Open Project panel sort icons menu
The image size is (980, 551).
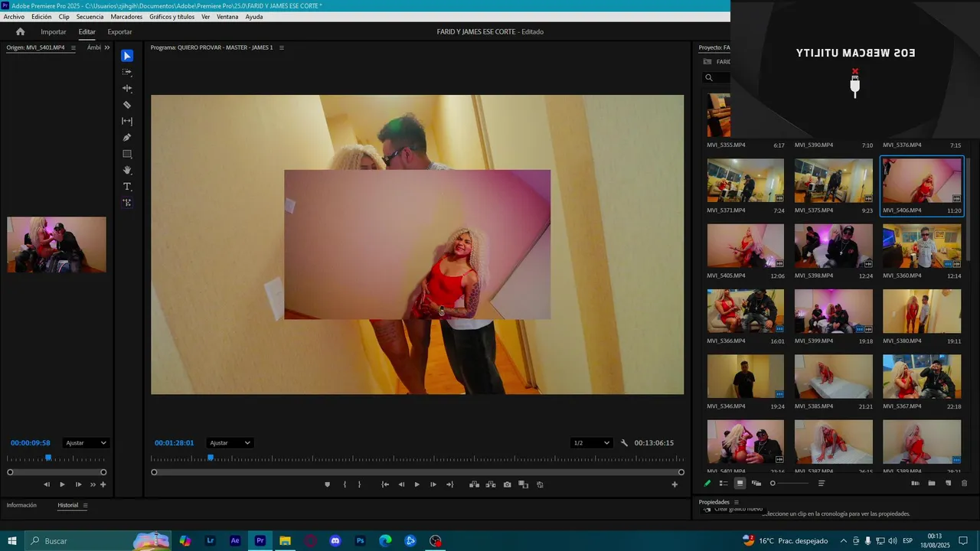tap(822, 484)
